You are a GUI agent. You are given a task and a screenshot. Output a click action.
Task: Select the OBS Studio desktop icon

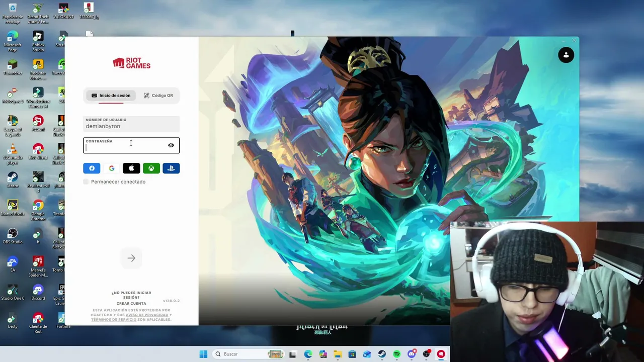[13, 236]
